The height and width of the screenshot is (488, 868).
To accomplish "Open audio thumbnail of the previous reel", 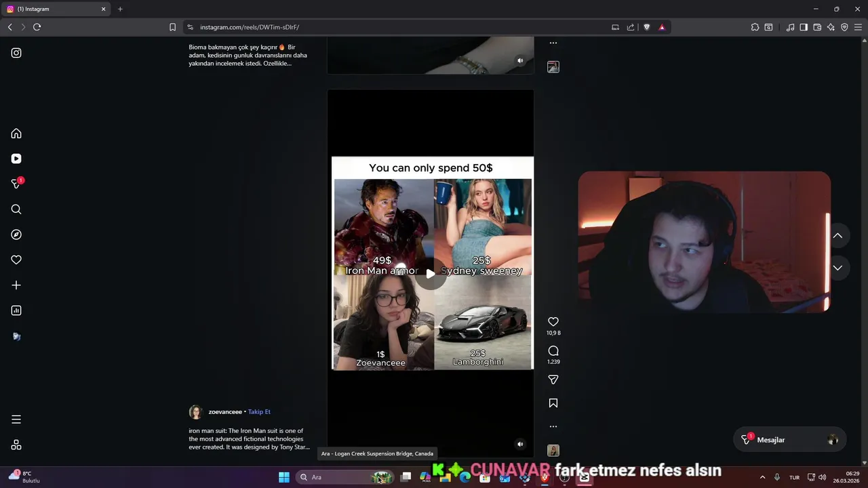I will tap(553, 67).
